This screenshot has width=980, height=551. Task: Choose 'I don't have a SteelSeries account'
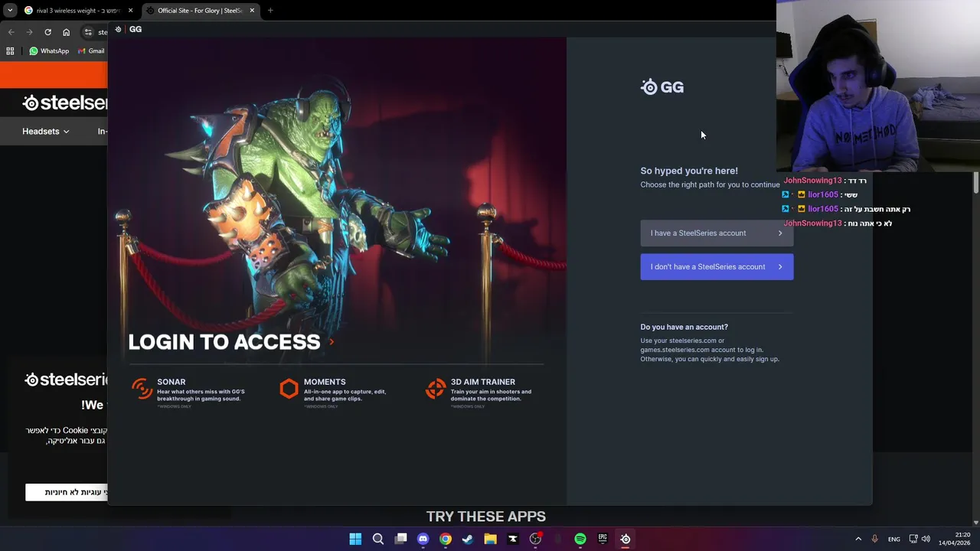pos(717,267)
